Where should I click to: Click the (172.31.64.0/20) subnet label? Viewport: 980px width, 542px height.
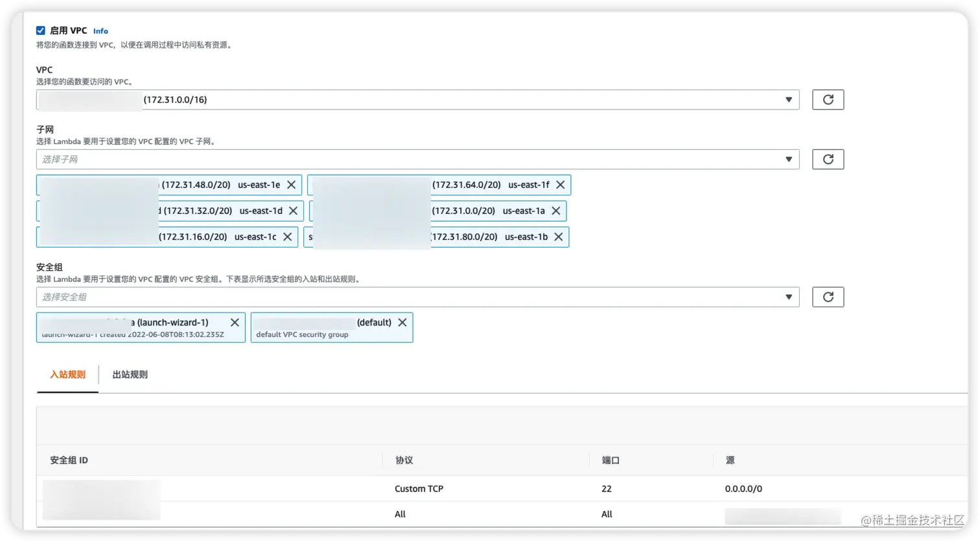pos(467,185)
